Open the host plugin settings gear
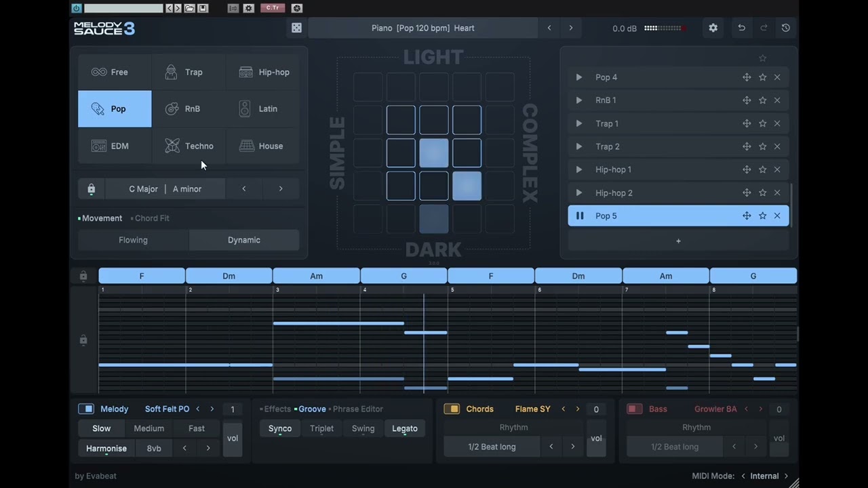868x488 pixels. [249, 8]
